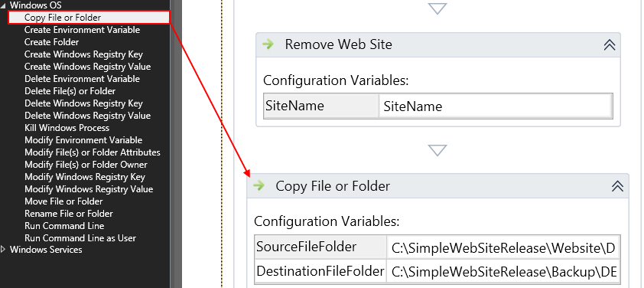Pick Run Command Line as User
The image size is (644, 288).
click(x=80, y=238)
